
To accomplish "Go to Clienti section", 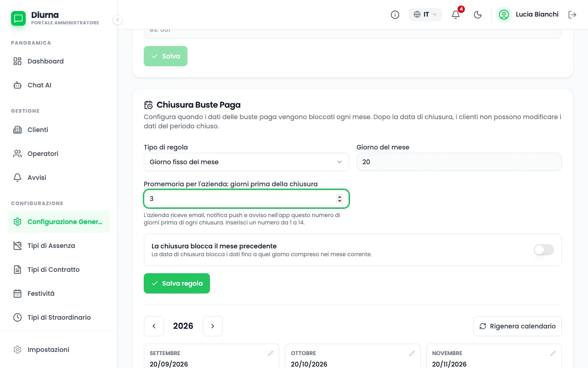I will coord(59,130).
